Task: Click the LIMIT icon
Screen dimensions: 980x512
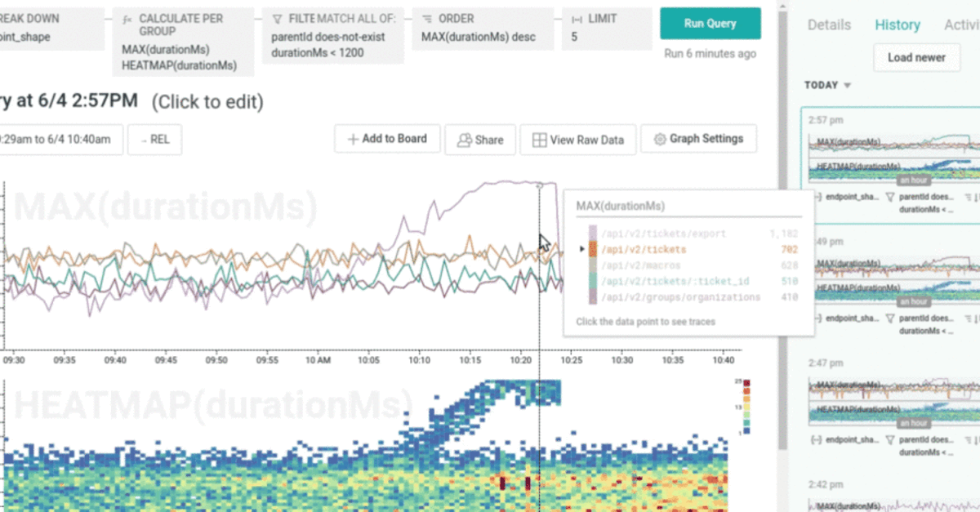Action: pos(577,18)
